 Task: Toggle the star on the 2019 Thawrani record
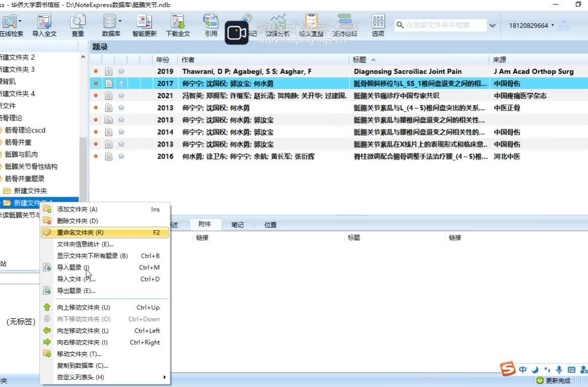pyautogui.click(x=120, y=71)
